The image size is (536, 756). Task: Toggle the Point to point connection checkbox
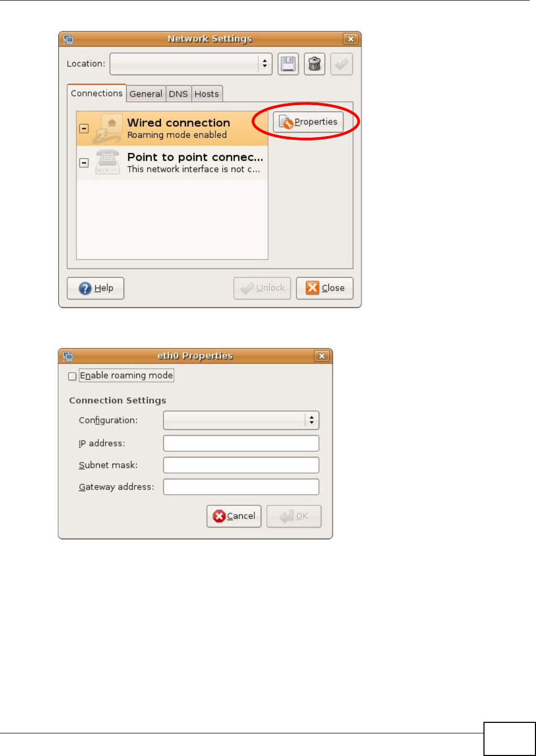coord(84,163)
